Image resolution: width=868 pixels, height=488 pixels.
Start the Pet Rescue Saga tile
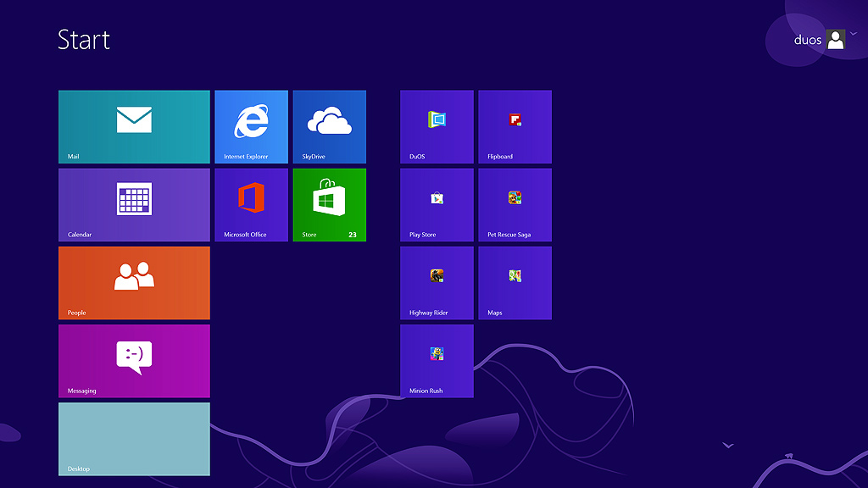pos(515,205)
